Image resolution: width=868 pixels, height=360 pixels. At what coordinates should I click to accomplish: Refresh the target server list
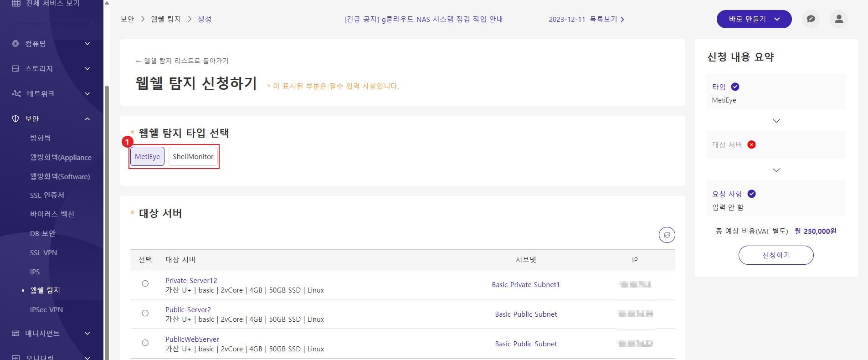point(667,235)
